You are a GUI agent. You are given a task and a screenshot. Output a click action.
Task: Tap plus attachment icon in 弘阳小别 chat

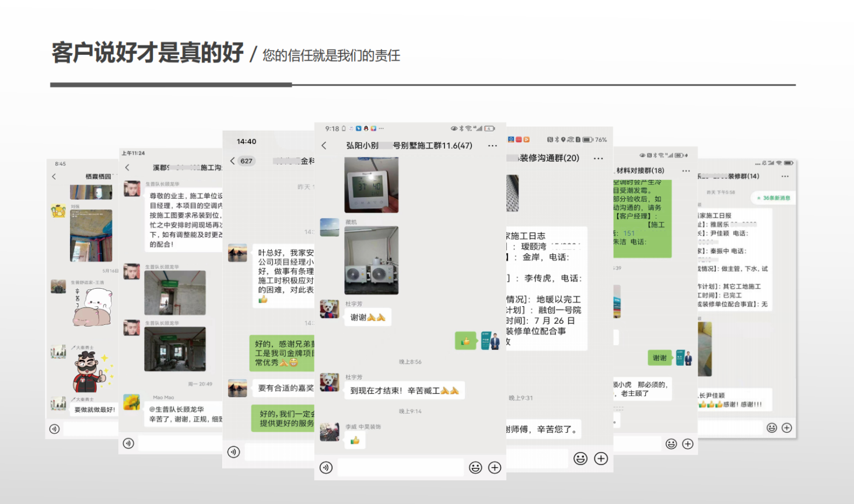(x=495, y=467)
